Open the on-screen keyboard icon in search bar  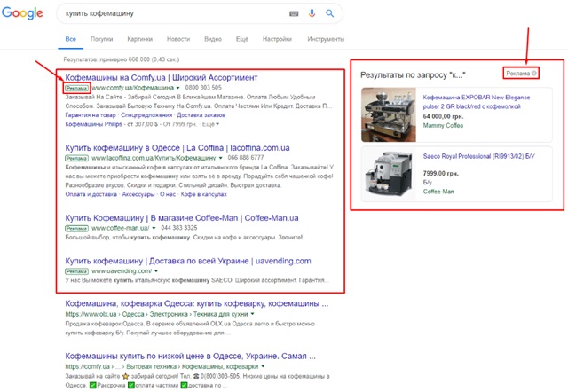(294, 14)
